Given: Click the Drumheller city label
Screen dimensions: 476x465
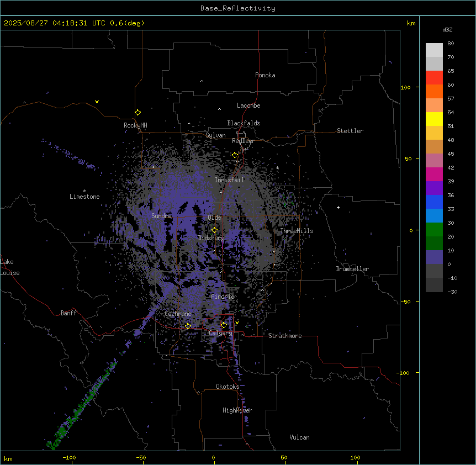Looking at the screenshot, I should tap(352, 269).
